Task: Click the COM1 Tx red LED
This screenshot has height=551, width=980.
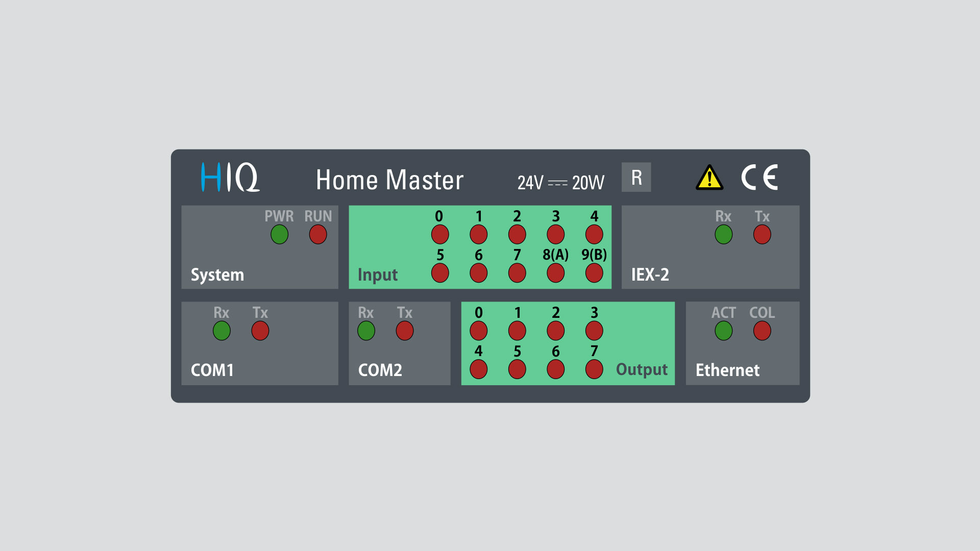Action: tap(260, 331)
